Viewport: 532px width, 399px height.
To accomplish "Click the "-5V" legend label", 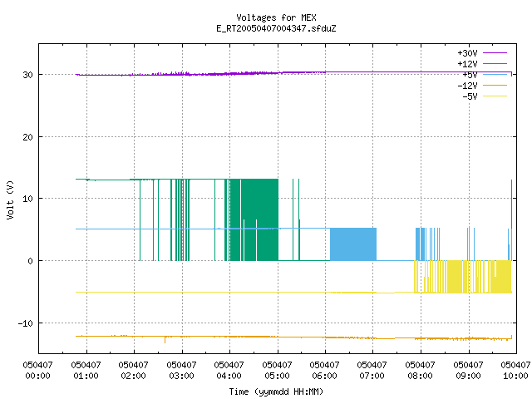I will coord(470,96).
